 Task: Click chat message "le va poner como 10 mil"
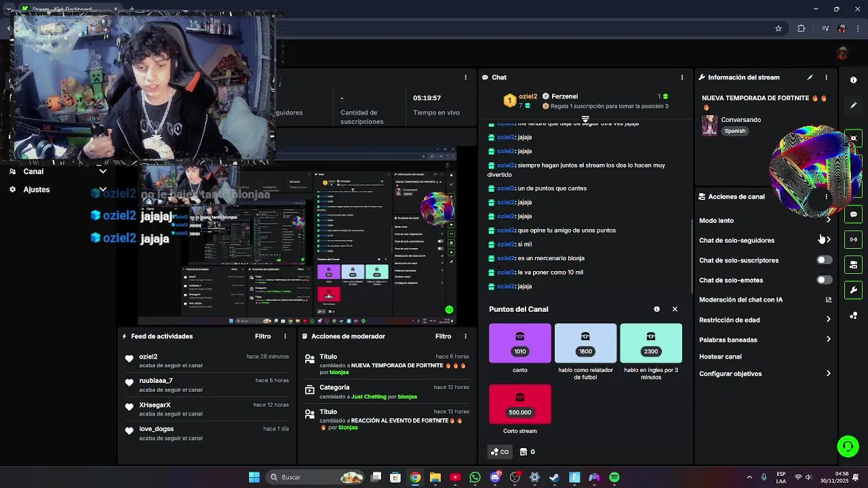tap(550, 272)
